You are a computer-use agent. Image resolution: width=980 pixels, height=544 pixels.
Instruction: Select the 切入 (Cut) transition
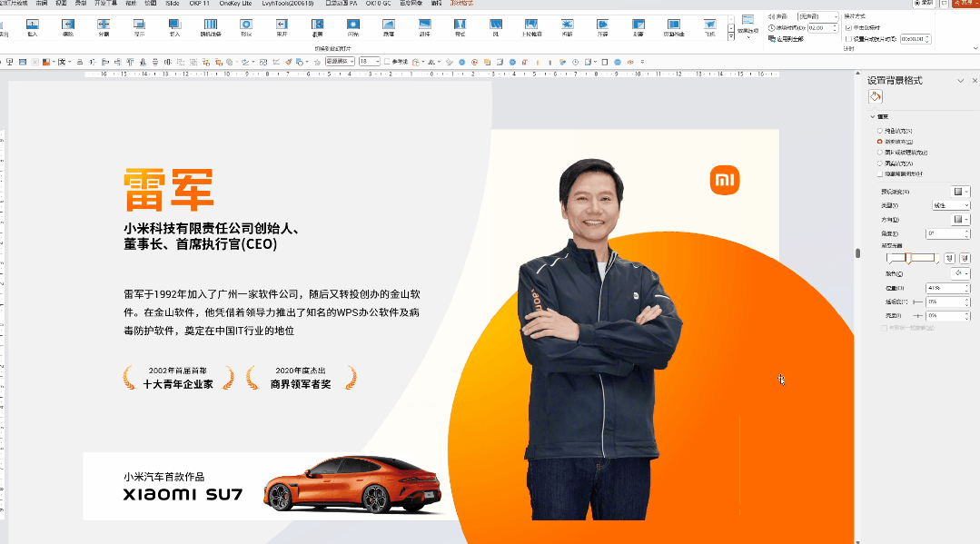coord(175,27)
